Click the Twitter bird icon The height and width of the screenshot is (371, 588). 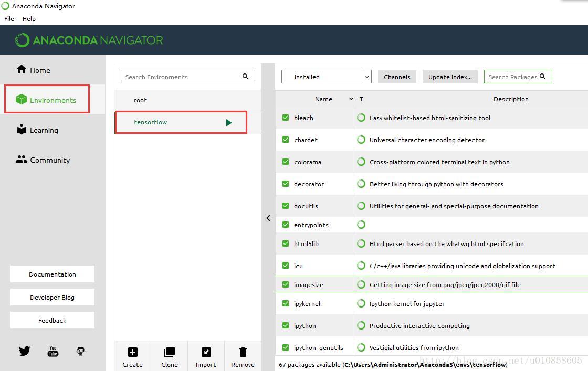coord(25,351)
